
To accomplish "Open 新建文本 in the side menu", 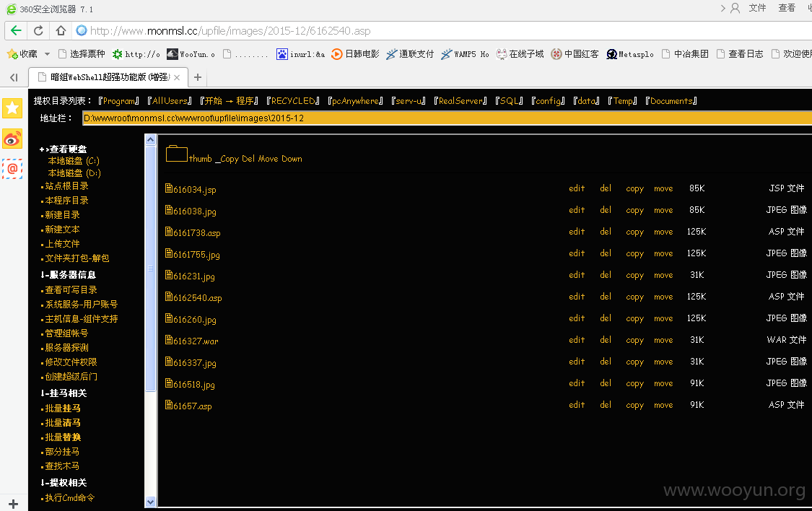I will coord(62,230).
